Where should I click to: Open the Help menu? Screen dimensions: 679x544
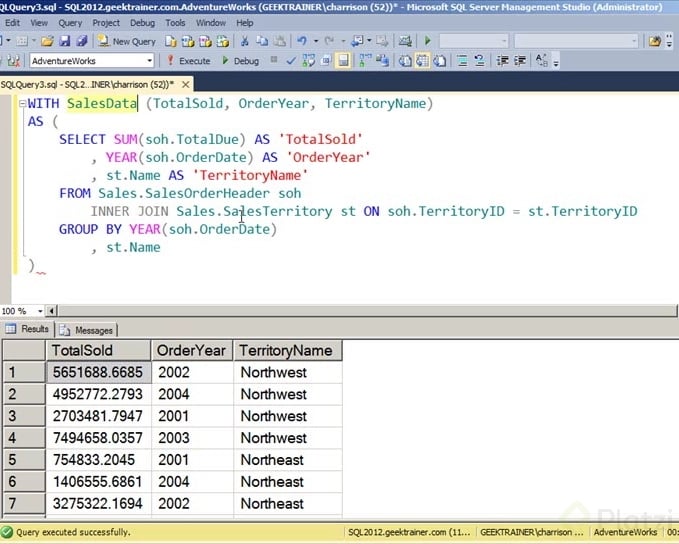tap(245, 23)
